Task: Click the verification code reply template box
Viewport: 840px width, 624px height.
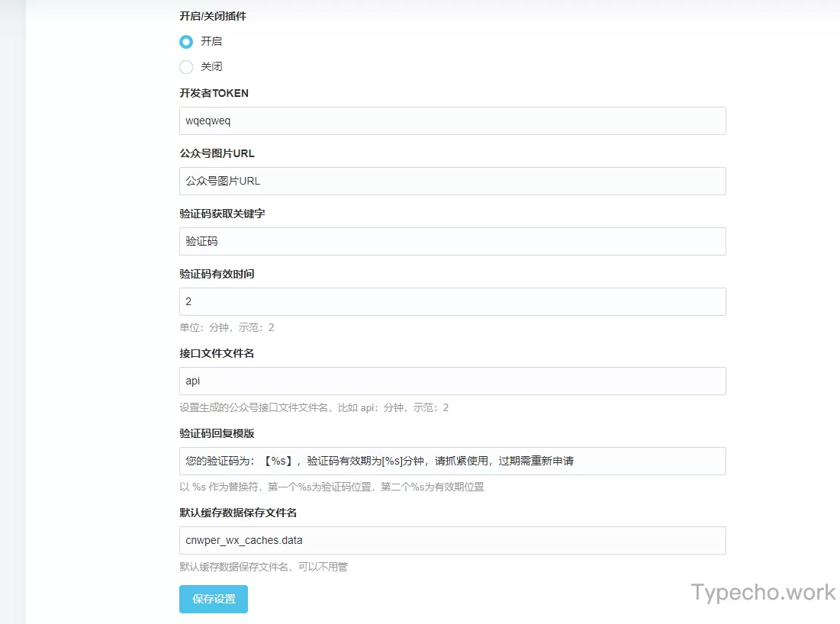Action: (x=452, y=461)
